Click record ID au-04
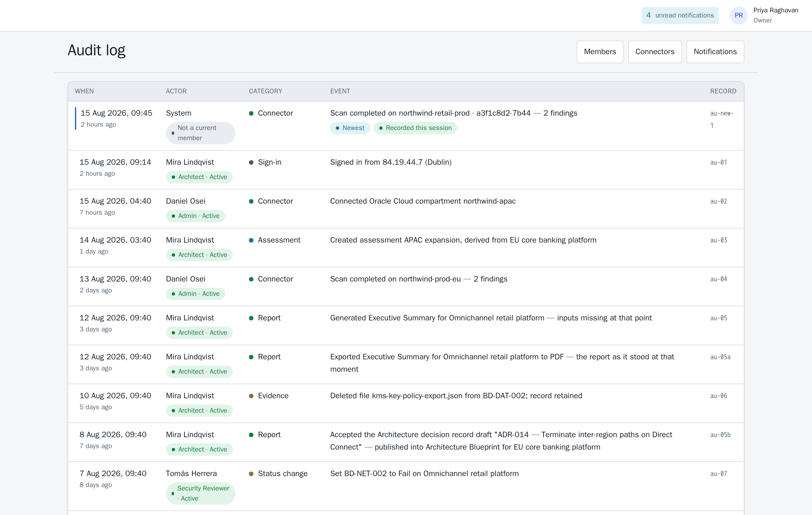The image size is (812, 515). [x=718, y=279]
